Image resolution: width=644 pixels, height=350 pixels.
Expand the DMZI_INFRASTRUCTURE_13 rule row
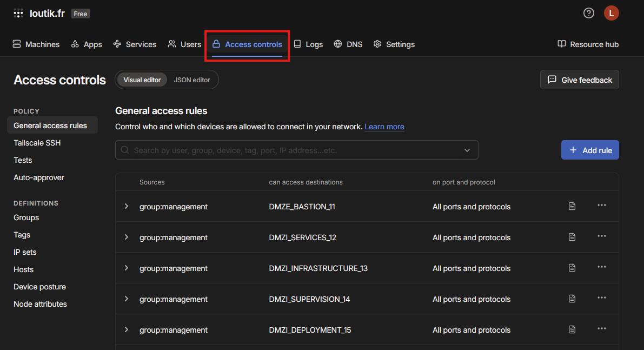tap(127, 268)
